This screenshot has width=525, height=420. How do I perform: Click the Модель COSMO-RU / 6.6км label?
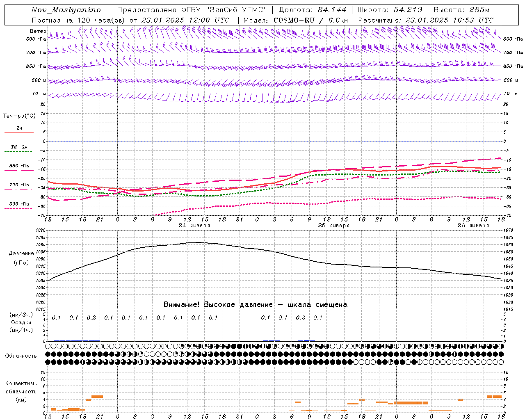(296, 20)
